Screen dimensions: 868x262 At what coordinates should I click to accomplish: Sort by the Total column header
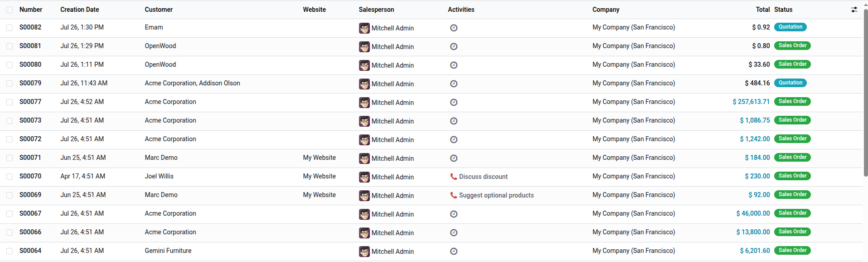click(x=762, y=10)
